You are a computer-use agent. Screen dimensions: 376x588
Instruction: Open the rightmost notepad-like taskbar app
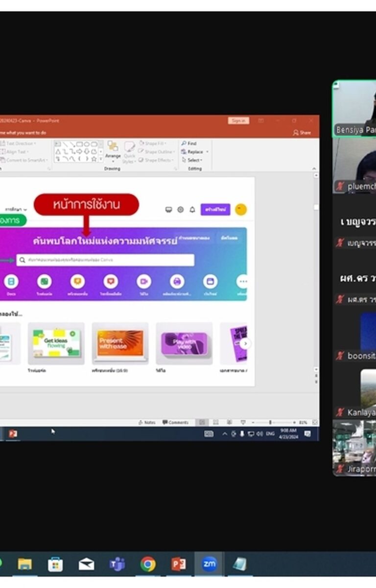(240, 564)
